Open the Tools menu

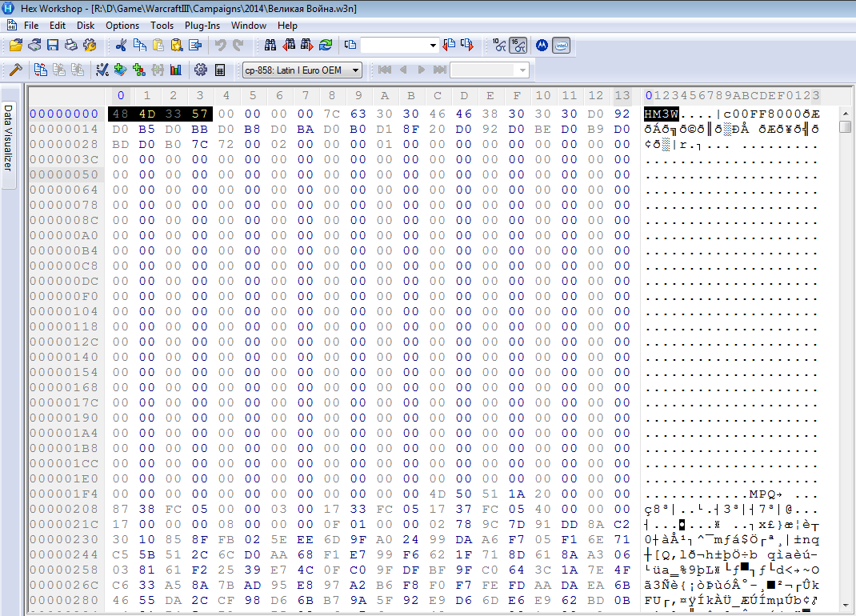click(x=162, y=25)
